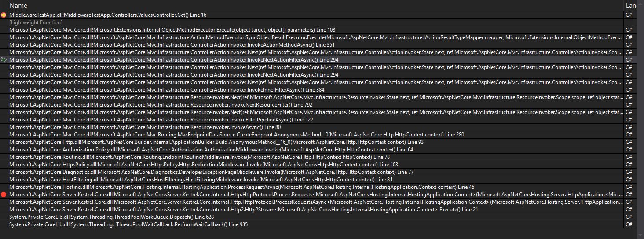Select the PerformWaitCallback() Line 935 frame
The width and height of the screenshot is (644, 239).
pos(128,224)
